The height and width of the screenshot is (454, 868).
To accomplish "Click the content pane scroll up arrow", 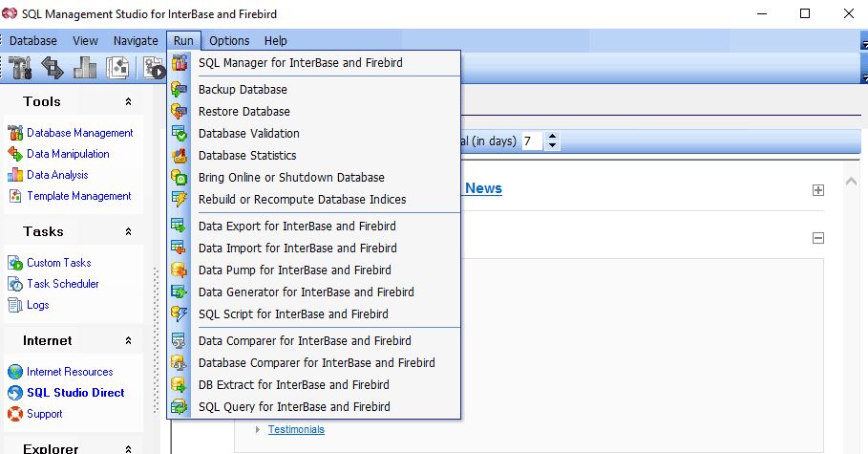I will point(852,182).
